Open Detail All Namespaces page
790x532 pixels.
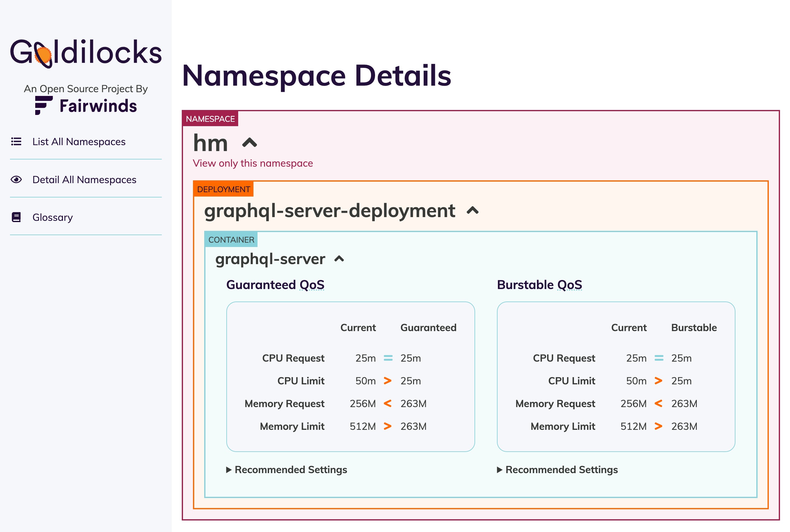(84, 179)
